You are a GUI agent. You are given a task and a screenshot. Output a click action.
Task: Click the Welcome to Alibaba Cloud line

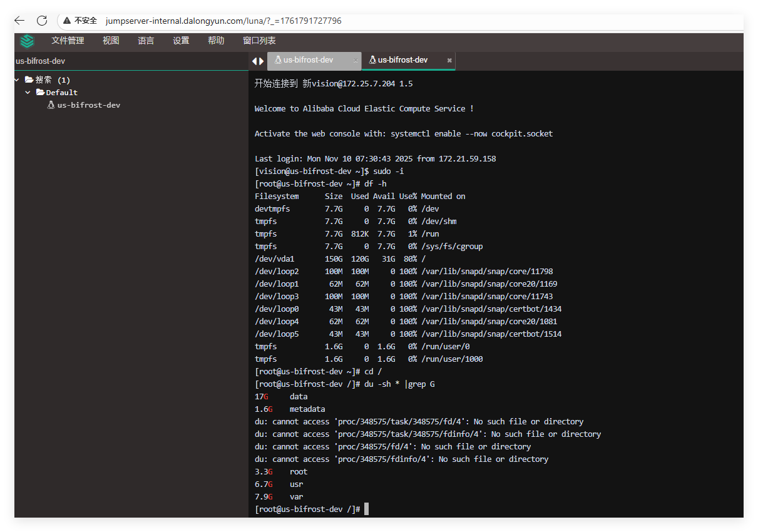(x=364, y=109)
